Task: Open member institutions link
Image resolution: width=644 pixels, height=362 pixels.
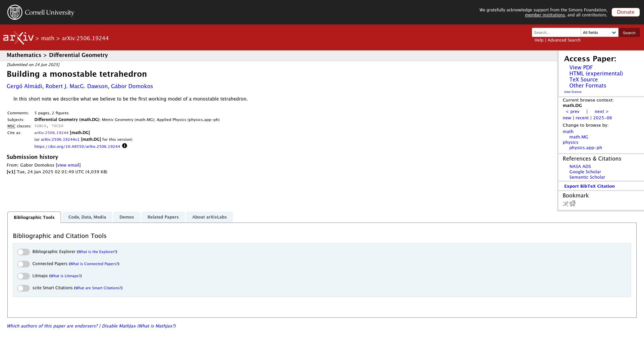Action: (x=545, y=15)
